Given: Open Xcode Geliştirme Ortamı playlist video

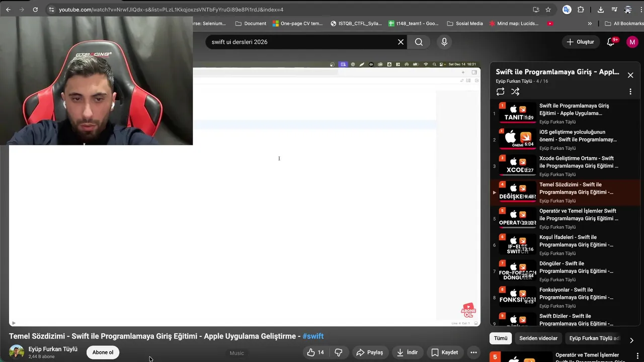Looking at the screenshot, I should click(x=566, y=166).
